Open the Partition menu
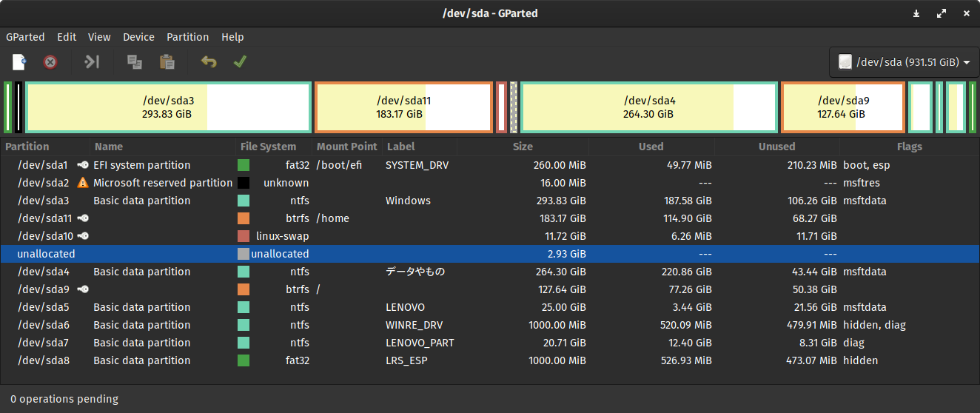The image size is (980, 413). point(187,37)
